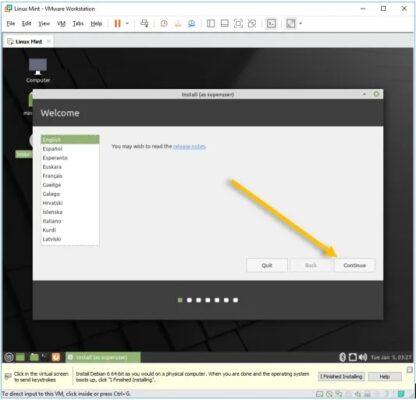The image size is (416, 400).
Task: Revert the VM to its previous snapshot
Action: pos(178,23)
